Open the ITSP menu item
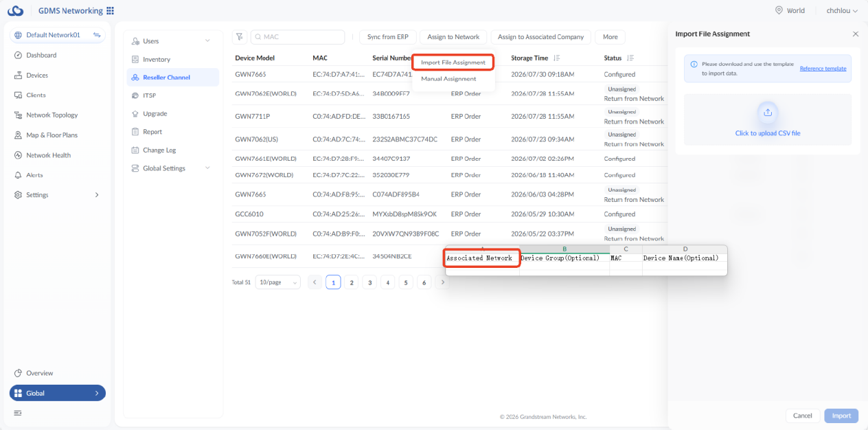Image resolution: width=868 pixels, height=430 pixels. (x=173, y=95)
